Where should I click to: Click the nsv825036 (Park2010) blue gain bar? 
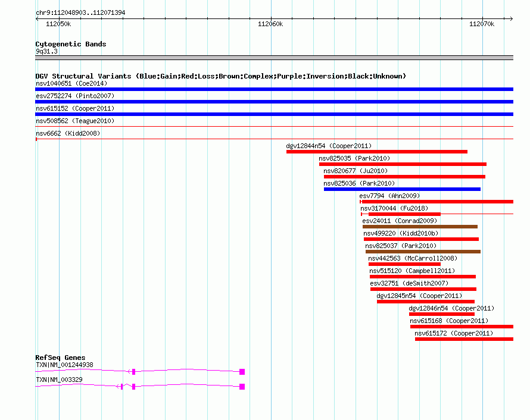click(x=402, y=189)
